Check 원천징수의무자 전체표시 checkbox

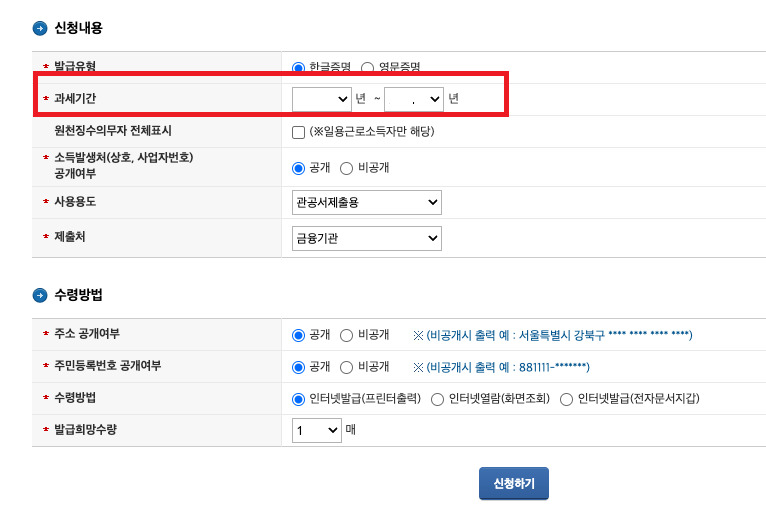[x=298, y=132]
